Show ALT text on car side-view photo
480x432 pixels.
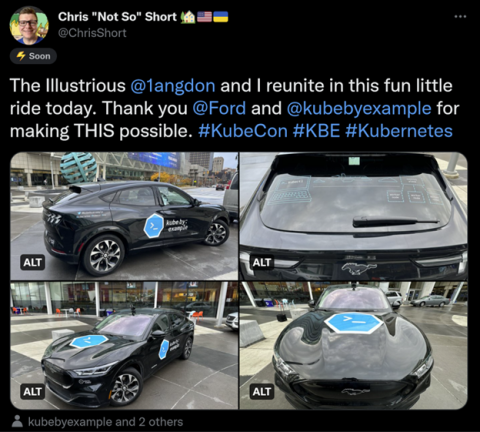pyautogui.click(x=32, y=262)
